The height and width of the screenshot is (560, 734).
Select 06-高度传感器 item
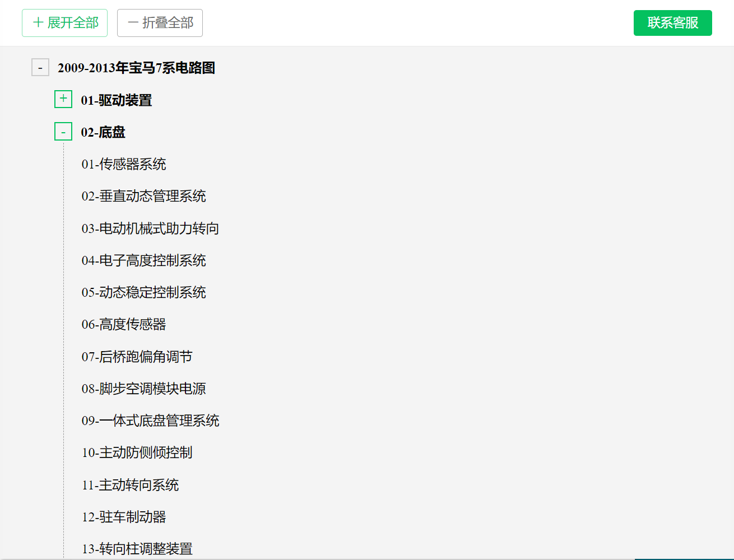click(x=124, y=324)
